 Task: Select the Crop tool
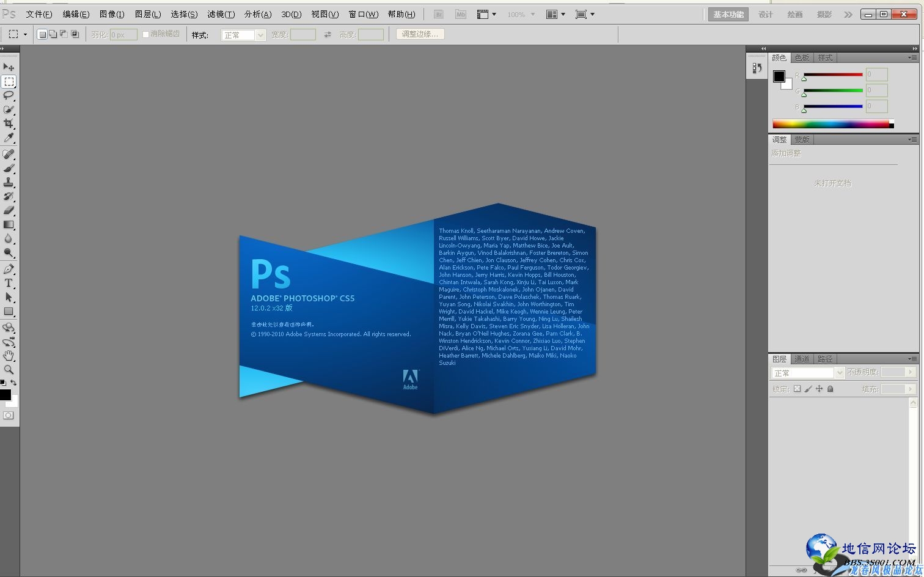9,123
